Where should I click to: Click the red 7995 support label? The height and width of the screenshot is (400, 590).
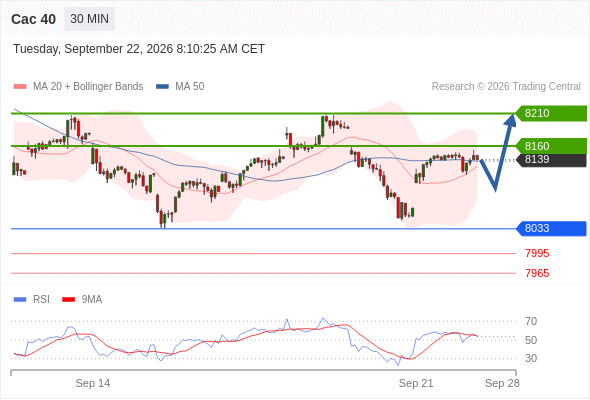pos(537,254)
